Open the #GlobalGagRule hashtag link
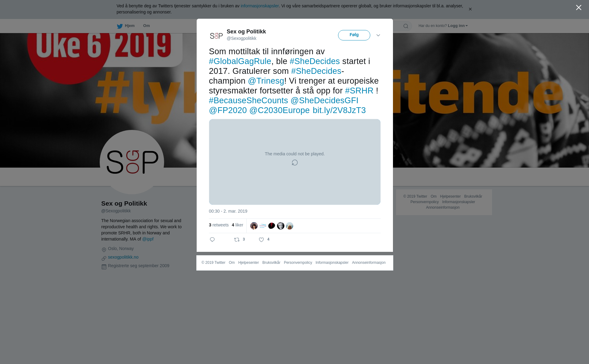This screenshot has width=589, height=364. click(x=240, y=61)
